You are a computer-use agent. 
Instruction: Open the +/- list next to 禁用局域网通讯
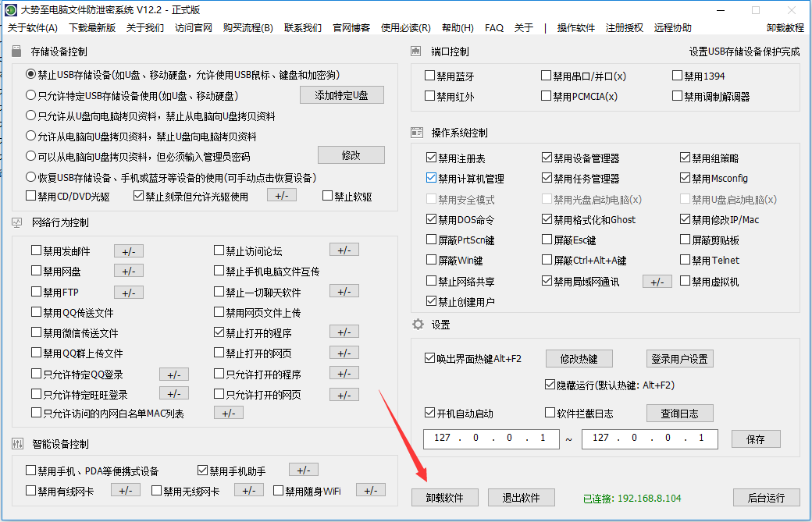[x=657, y=282]
